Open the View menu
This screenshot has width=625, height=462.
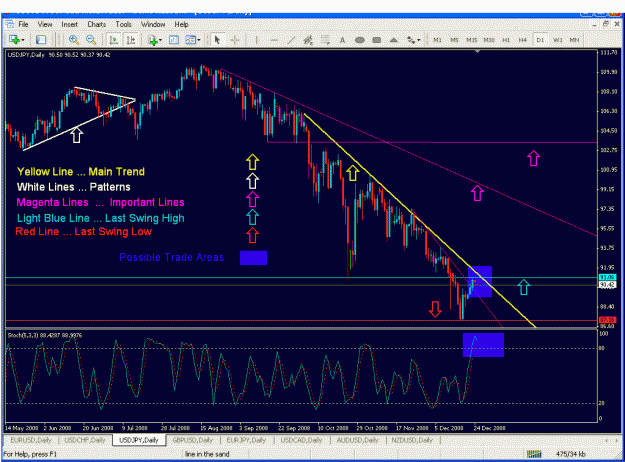pos(45,24)
